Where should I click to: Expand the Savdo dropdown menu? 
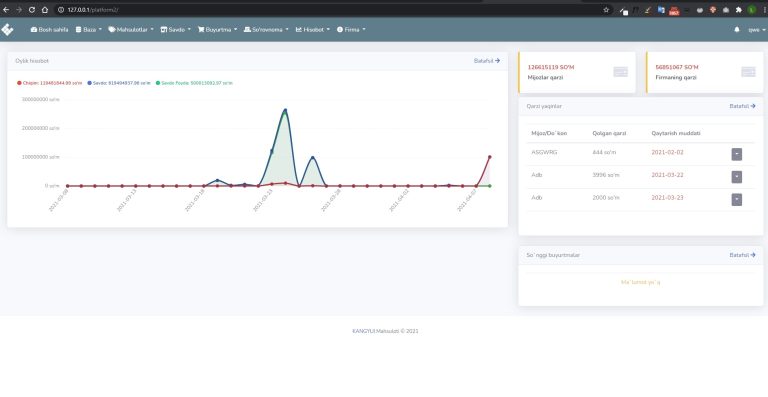tap(175, 30)
